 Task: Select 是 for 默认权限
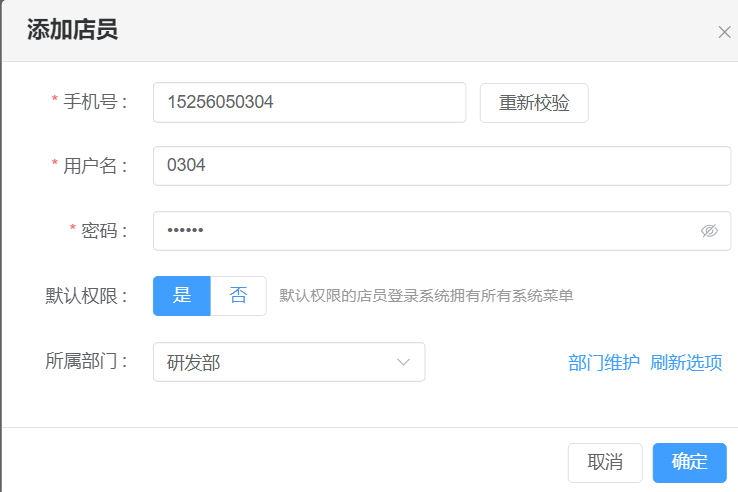pyautogui.click(x=182, y=296)
